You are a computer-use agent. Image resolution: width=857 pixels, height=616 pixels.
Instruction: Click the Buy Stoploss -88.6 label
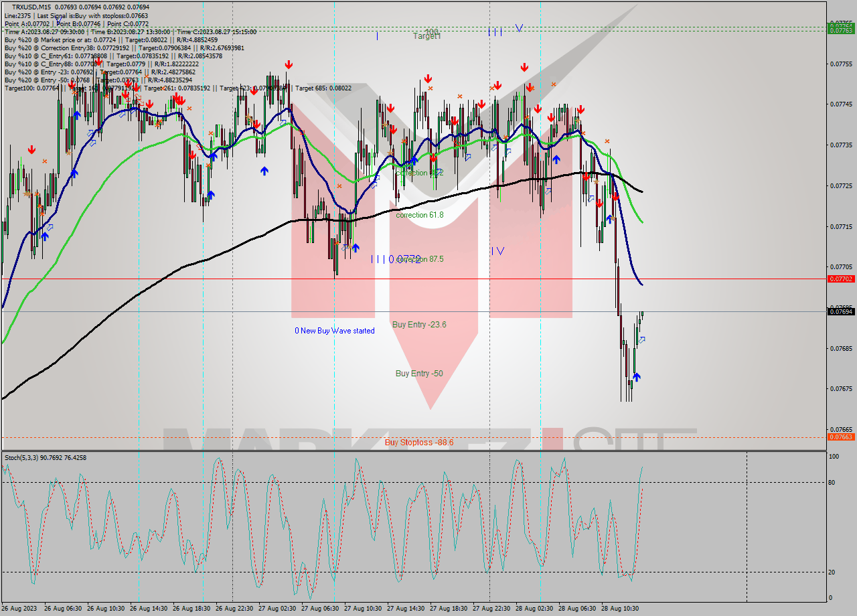click(418, 443)
